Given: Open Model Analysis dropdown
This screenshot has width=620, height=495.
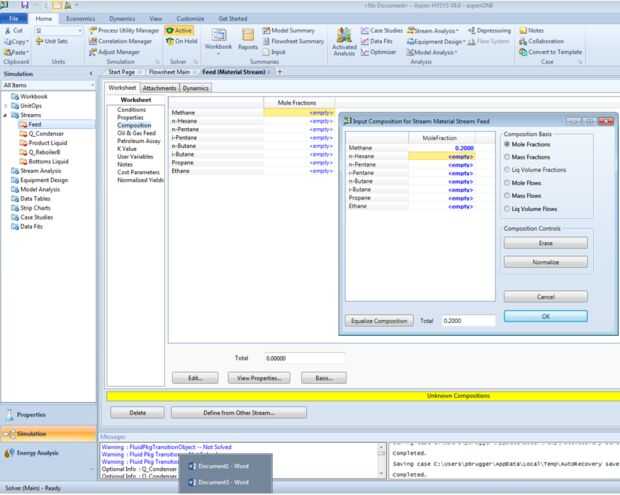Looking at the screenshot, I should click(432, 52).
